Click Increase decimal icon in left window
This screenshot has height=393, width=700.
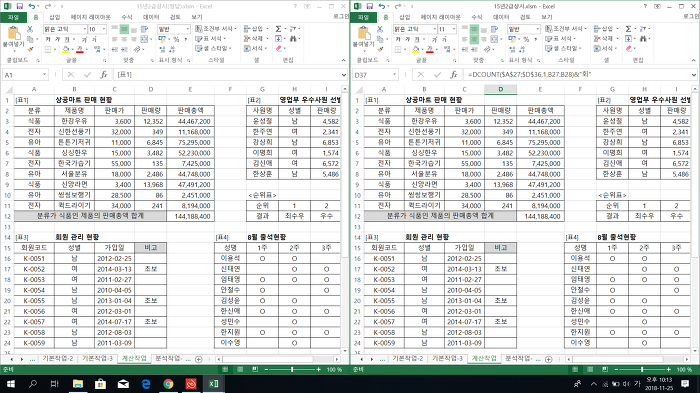(162, 50)
